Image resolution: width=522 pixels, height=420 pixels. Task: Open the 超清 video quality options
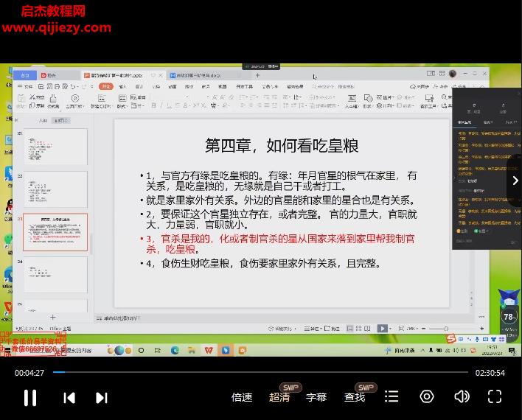coord(279,397)
